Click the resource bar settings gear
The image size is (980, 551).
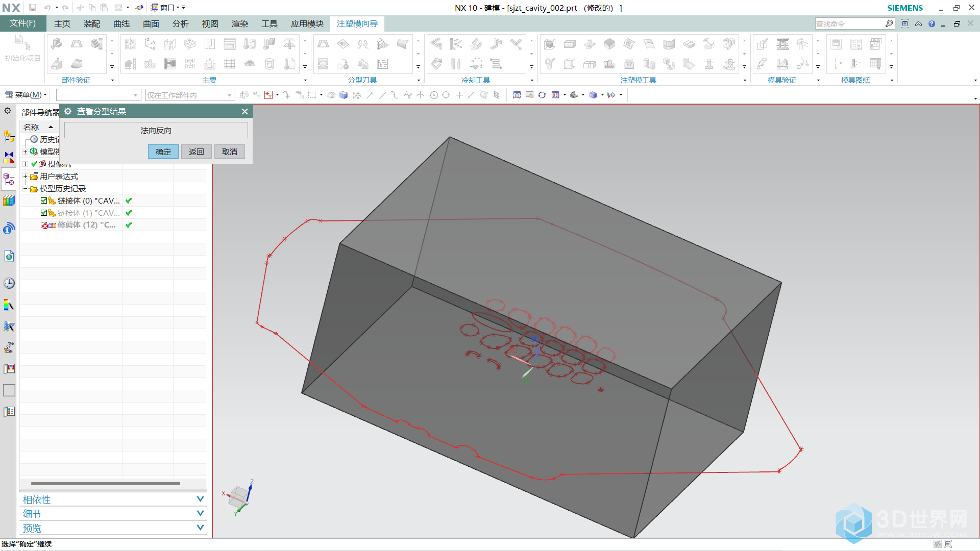tap(8, 111)
